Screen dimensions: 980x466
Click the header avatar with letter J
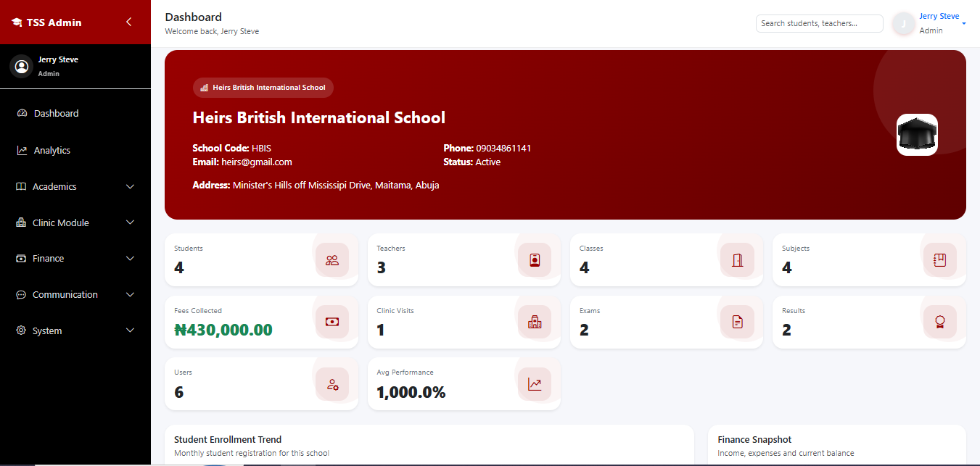tap(903, 24)
